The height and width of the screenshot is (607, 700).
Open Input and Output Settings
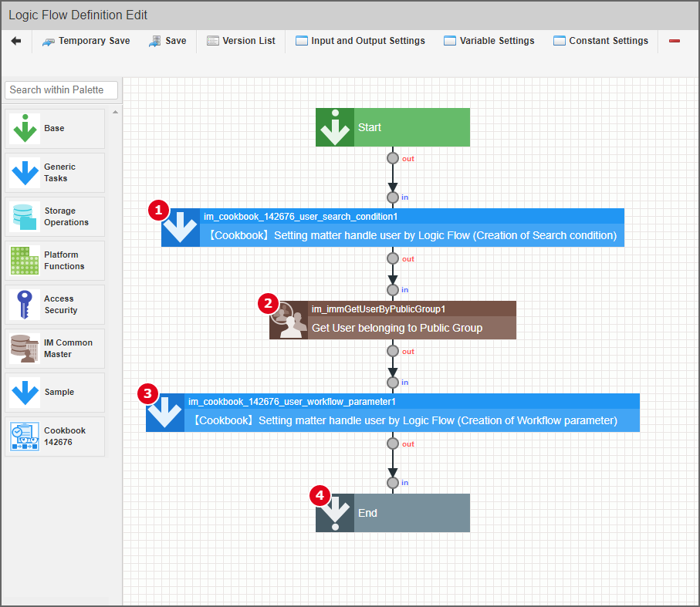click(x=360, y=41)
